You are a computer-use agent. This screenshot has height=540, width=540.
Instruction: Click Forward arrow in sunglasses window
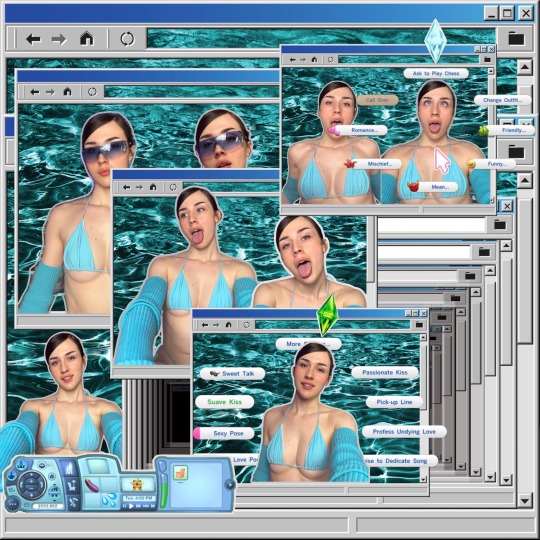50,92
